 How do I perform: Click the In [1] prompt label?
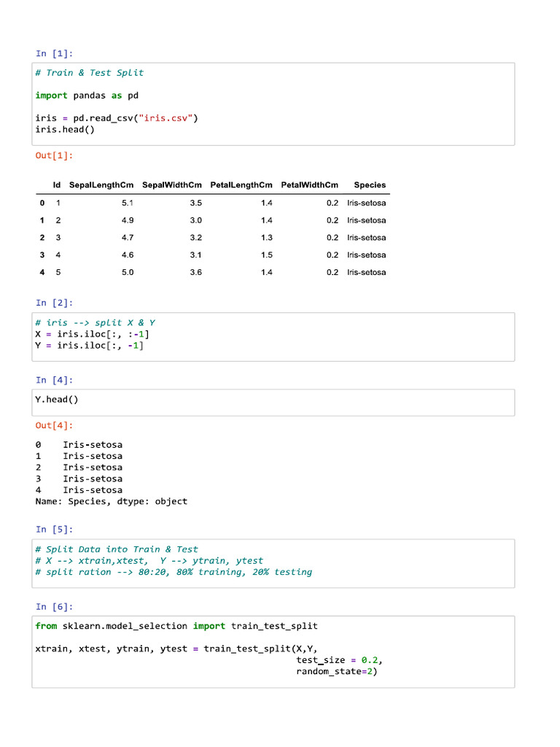coord(55,53)
